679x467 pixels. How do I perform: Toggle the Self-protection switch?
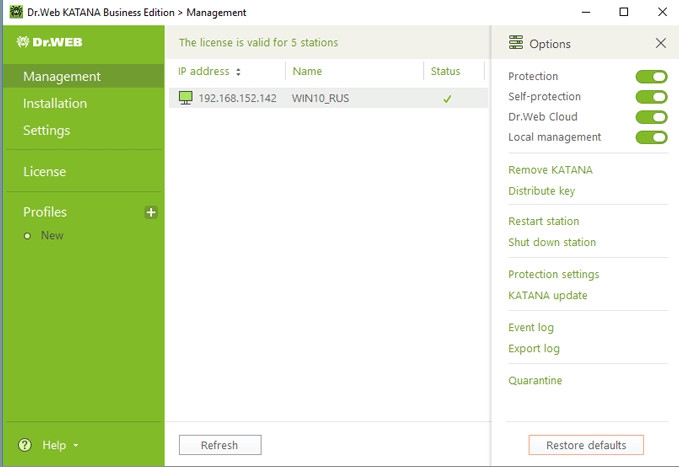[x=651, y=97]
